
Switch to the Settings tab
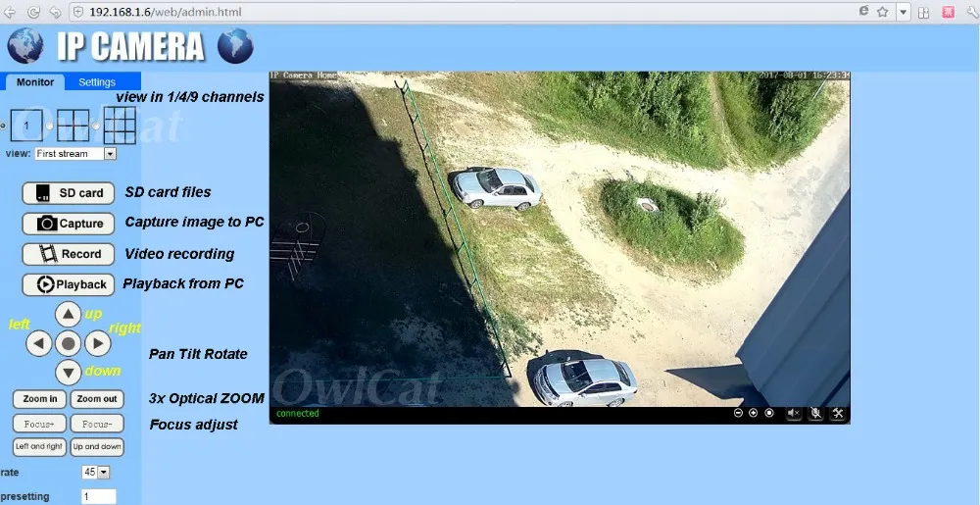click(97, 81)
